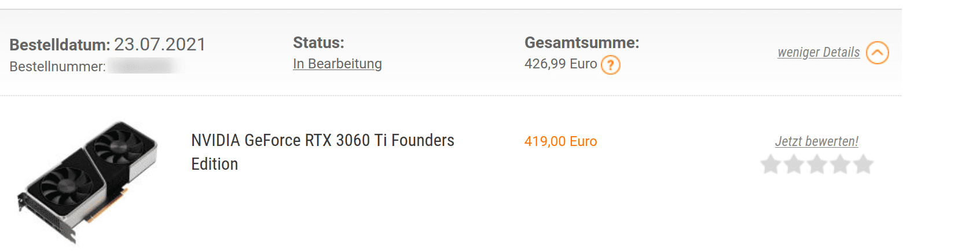Click the 'Status:' heading
980x252 pixels.
click(318, 43)
